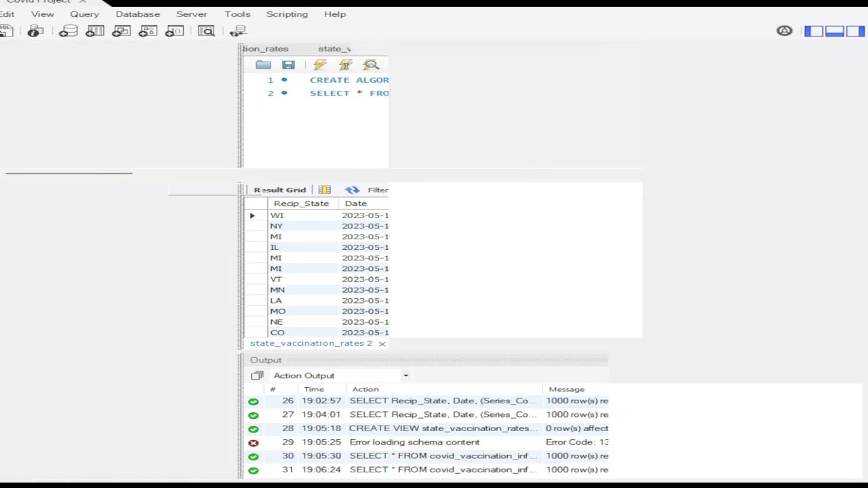Click line 2 SELECT * FRO statement
This screenshot has height=488, width=868.
(x=349, y=94)
